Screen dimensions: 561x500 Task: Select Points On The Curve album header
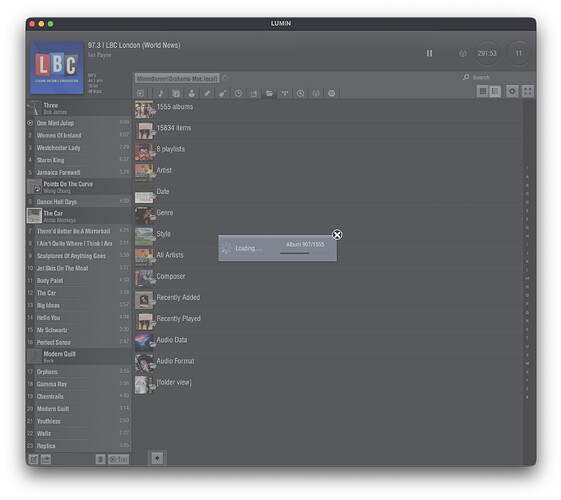pos(79,187)
